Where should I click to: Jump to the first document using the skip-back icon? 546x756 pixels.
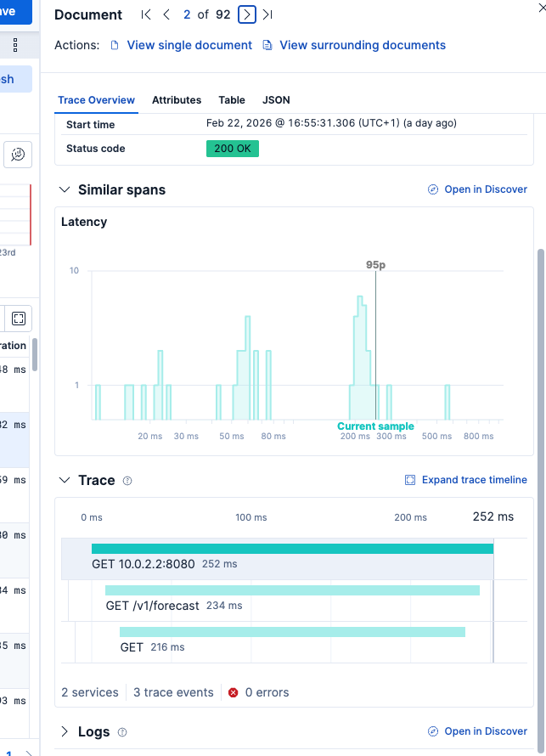pos(145,14)
